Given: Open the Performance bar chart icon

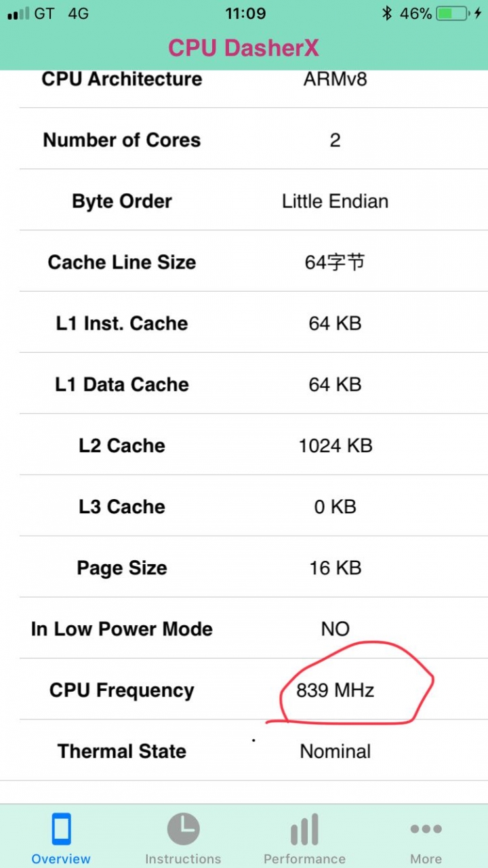Looking at the screenshot, I should [x=305, y=830].
